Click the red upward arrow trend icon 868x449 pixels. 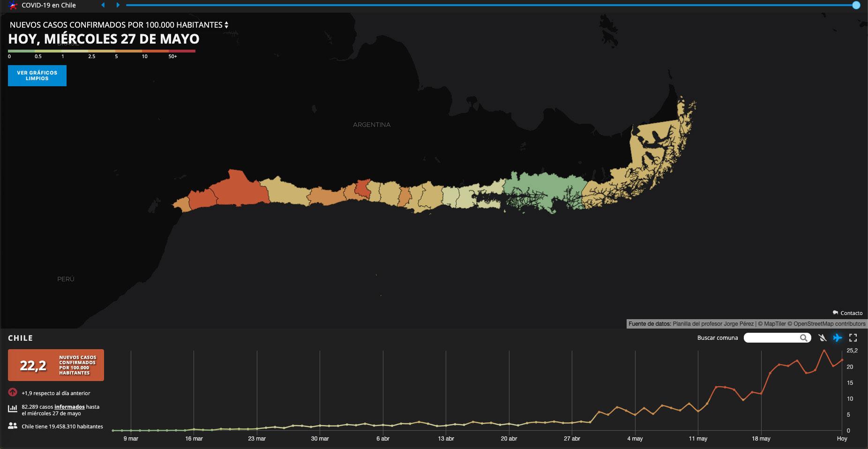(x=13, y=393)
